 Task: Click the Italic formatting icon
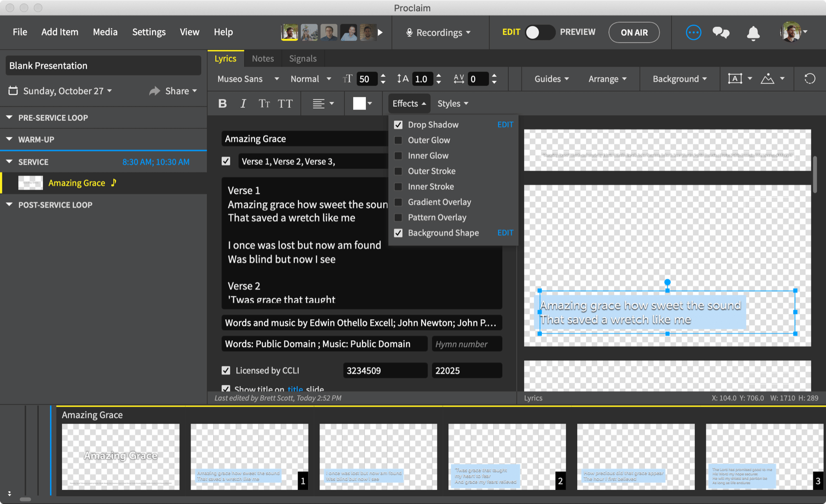243,103
